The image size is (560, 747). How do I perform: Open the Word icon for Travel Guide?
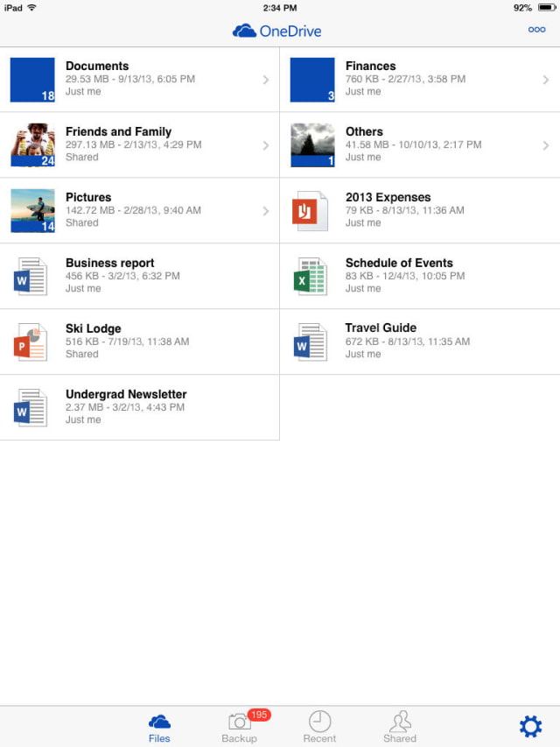point(311,342)
